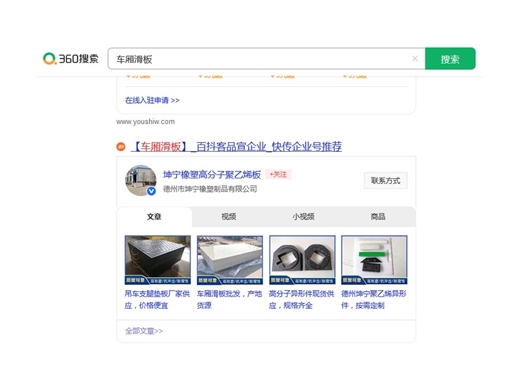The width and height of the screenshot is (520, 390).
Task: Switch to the 小视频 tab
Action: pos(303,217)
